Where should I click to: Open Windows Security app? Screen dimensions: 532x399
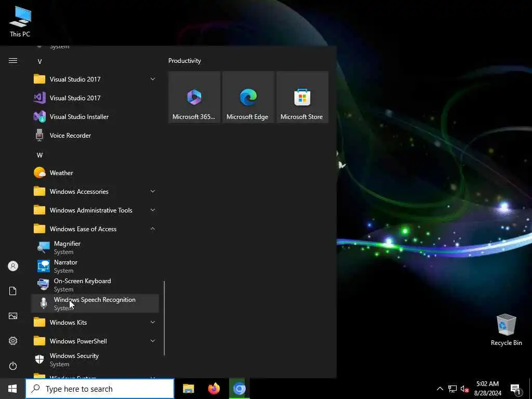coord(95,360)
